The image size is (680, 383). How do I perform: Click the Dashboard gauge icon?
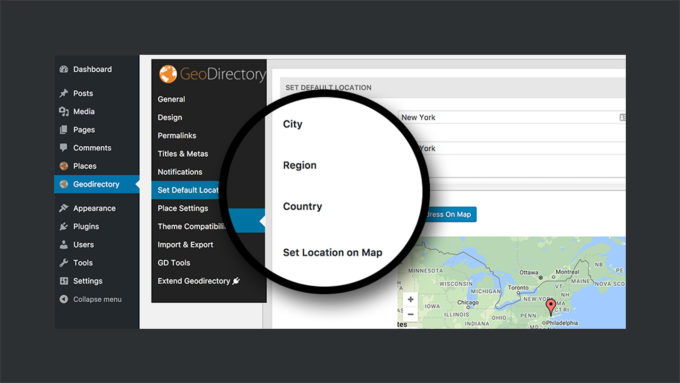click(64, 69)
